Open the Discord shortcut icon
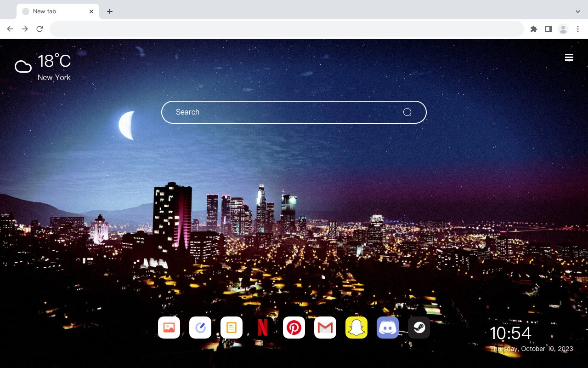The height and width of the screenshot is (368, 588). tap(388, 328)
